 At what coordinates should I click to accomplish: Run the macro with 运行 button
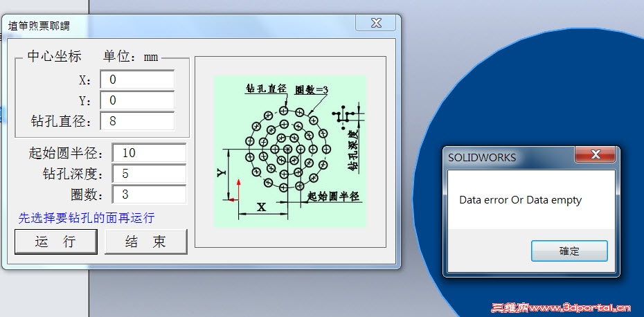tap(56, 242)
